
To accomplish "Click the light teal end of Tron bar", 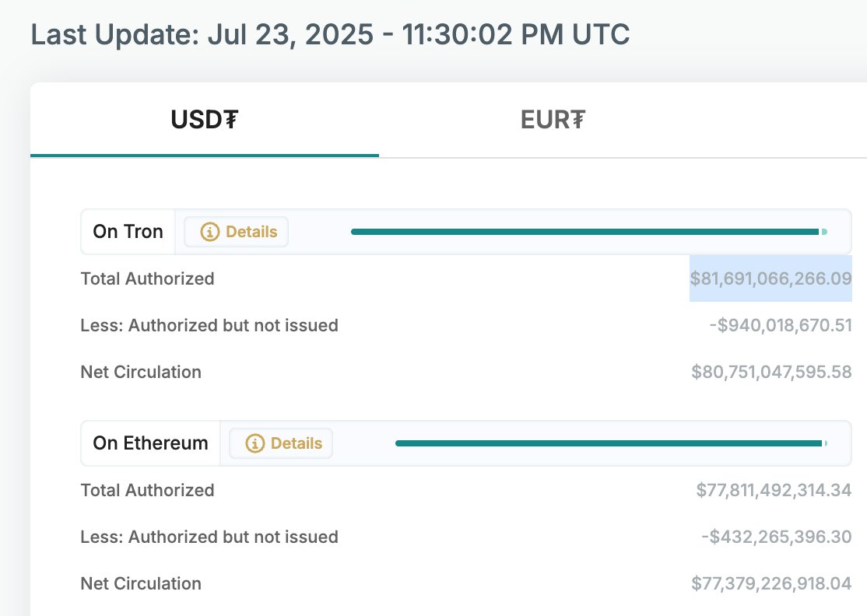I will click(x=824, y=232).
